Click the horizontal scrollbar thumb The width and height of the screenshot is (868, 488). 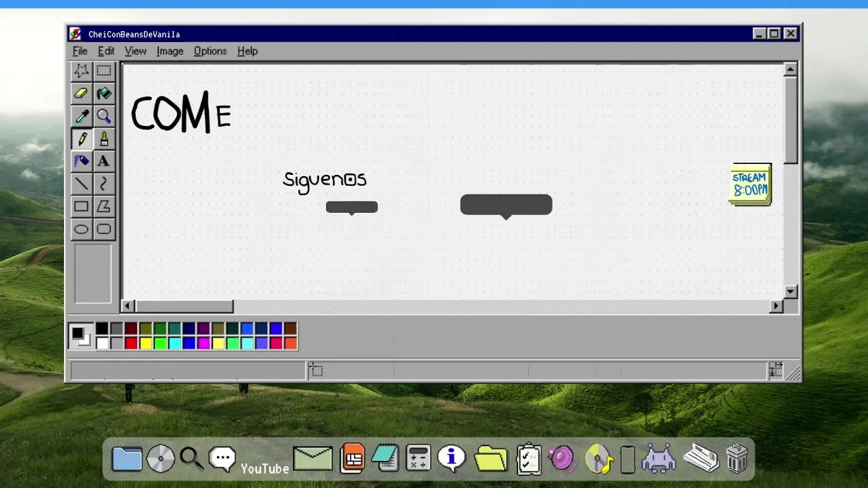point(184,306)
